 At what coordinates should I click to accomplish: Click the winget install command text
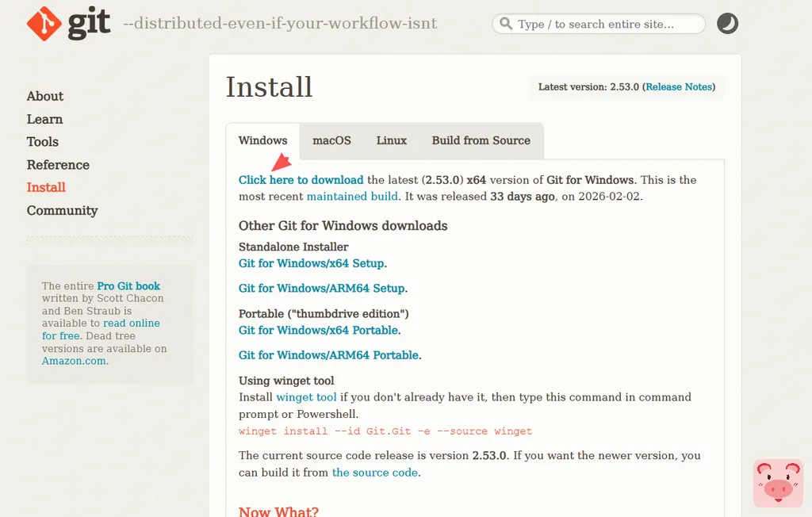click(x=385, y=431)
